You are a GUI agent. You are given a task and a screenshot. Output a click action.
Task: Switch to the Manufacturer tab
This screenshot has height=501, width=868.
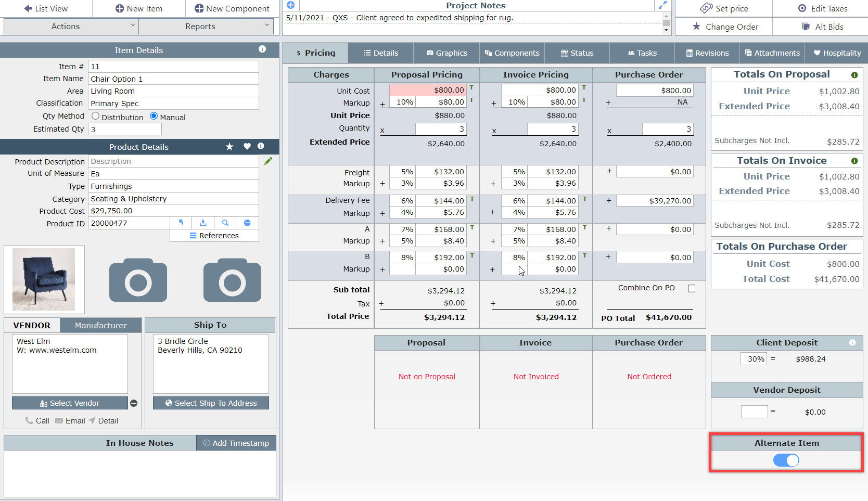point(101,325)
